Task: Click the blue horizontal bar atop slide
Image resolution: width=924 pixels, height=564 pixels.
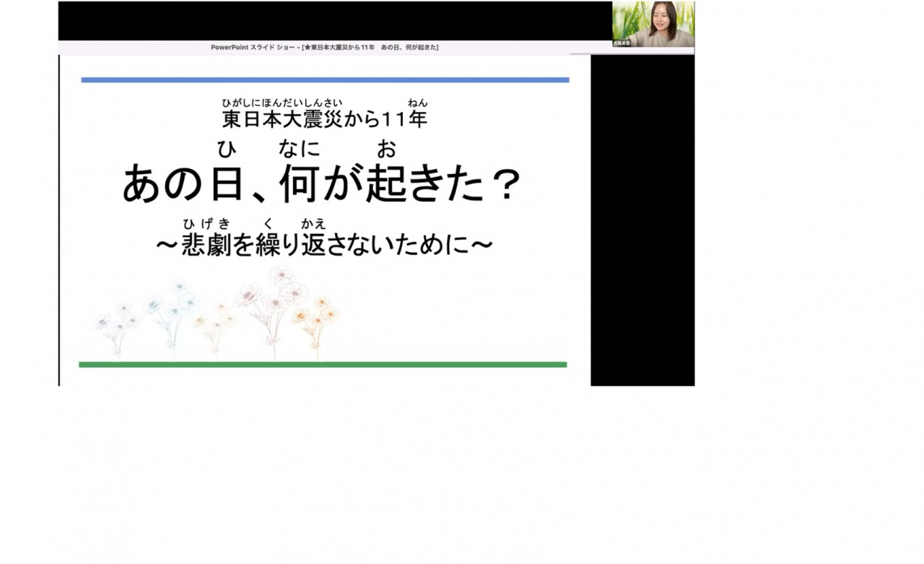Action: tap(324, 80)
